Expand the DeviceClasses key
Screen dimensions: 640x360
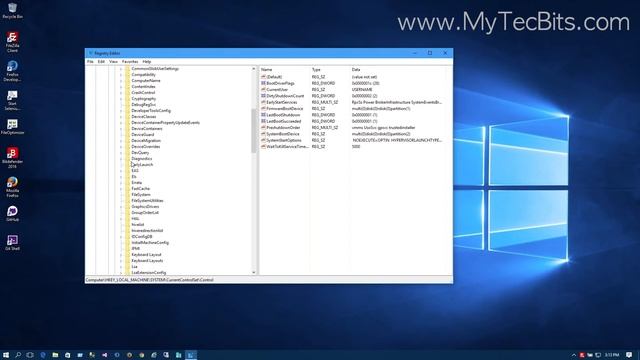point(121,117)
